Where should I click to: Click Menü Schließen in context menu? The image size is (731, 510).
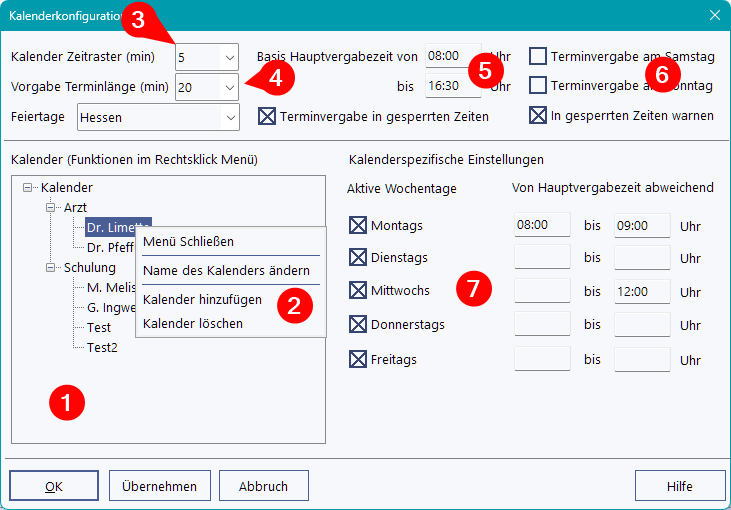click(x=188, y=241)
